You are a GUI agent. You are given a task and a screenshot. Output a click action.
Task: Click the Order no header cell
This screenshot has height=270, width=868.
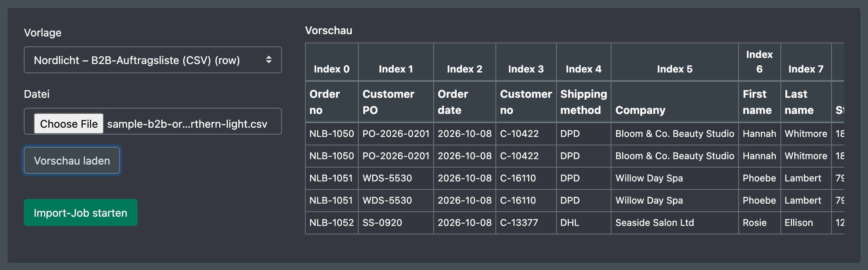click(332, 102)
